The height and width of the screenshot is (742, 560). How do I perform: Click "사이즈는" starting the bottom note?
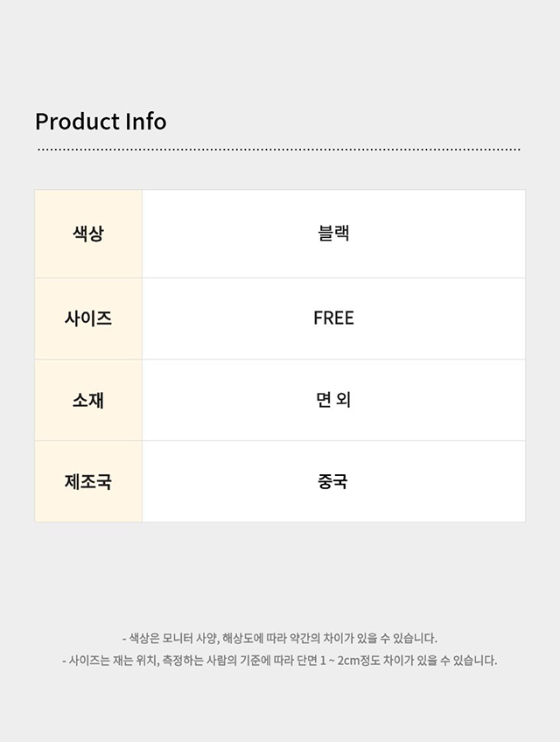pyautogui.click(x=90, y=661)
